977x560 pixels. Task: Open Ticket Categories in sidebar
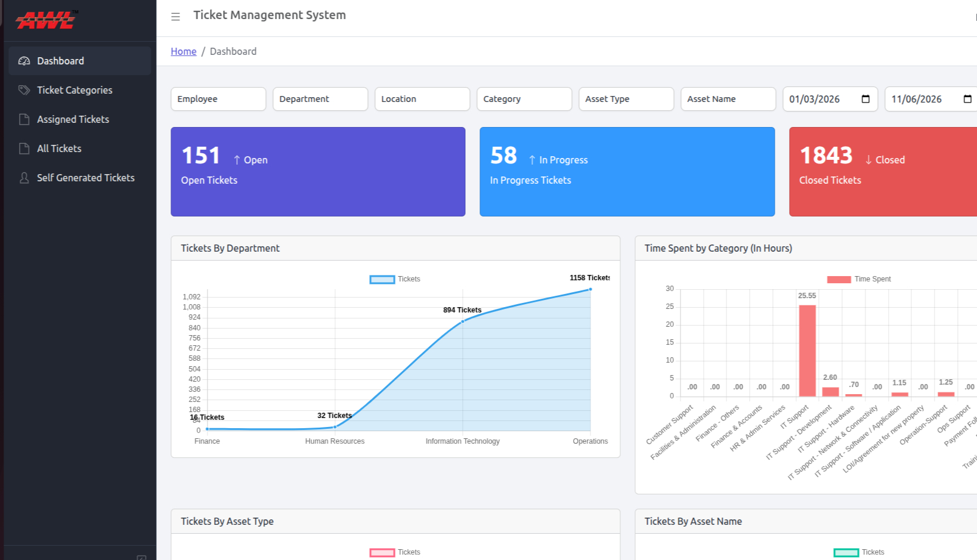pos(80,90)
